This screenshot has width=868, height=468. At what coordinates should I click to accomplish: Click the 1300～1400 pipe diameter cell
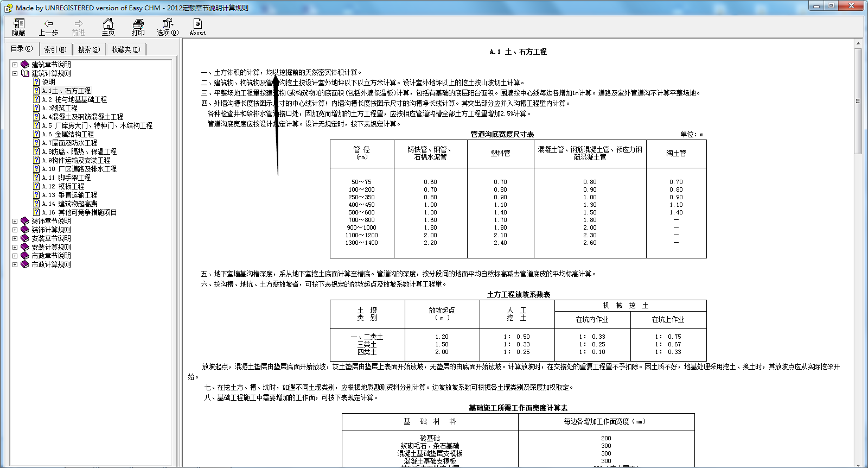362,243
